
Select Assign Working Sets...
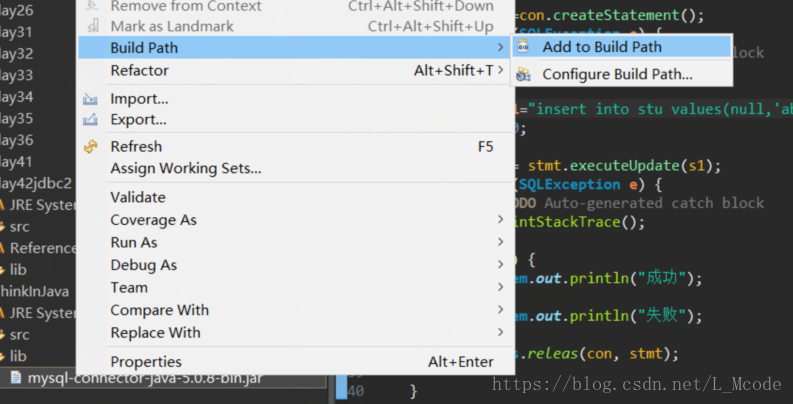pyautogui.click(x=295, y=168)
